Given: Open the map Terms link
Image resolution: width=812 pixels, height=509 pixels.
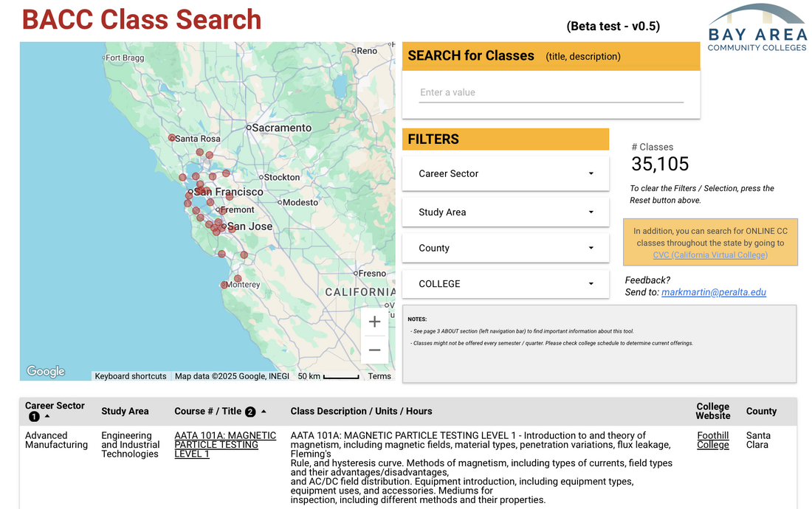Looking at the screenshot, I should pos(379,376).
